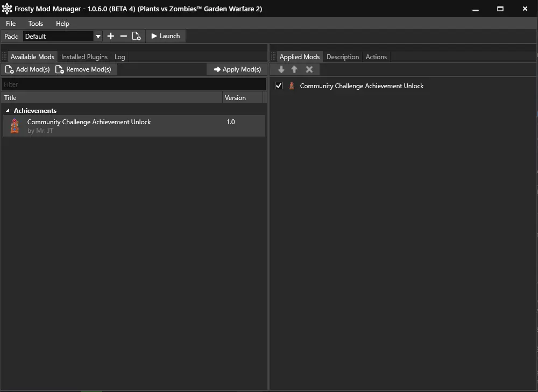This screenshot has width=538, height=392.
Task: Click the Remove Mod(s) button
Action: click(x=83, y=69)
